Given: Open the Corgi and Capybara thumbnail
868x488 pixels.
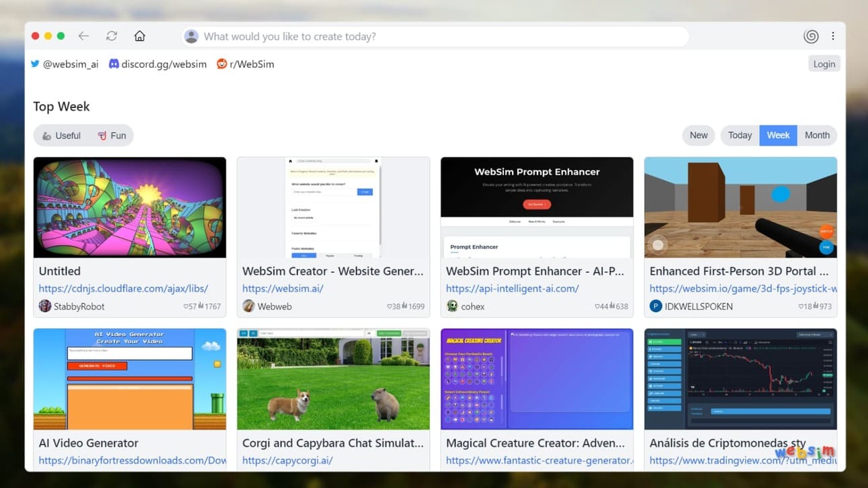Looking at the screenshot, I should click(x=333, y=379).
